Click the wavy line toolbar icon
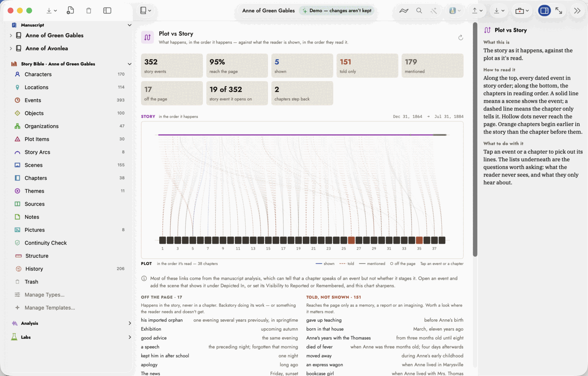This screenshot has width=588, height=376. [404, 11]
